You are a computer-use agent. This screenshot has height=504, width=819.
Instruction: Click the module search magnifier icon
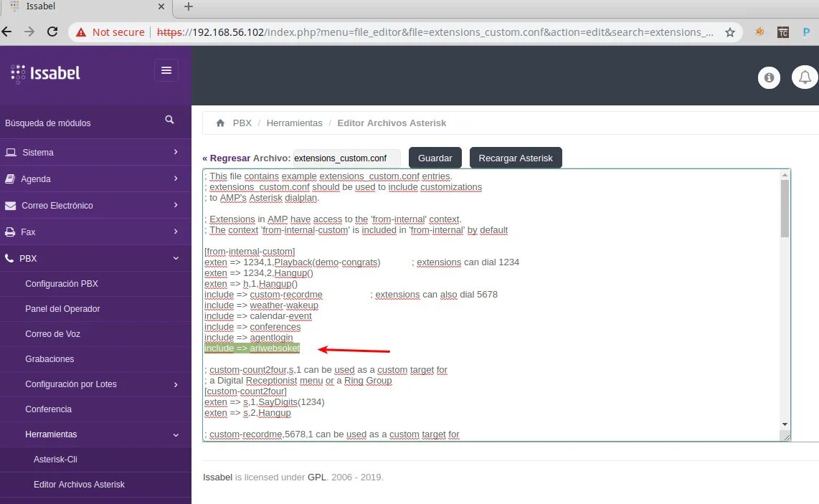point(169,120)
